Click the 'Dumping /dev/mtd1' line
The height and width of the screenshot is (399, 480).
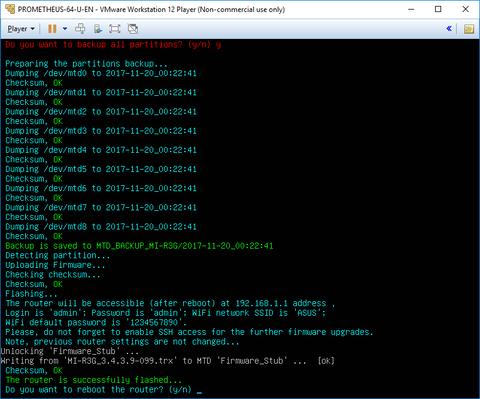101,92
